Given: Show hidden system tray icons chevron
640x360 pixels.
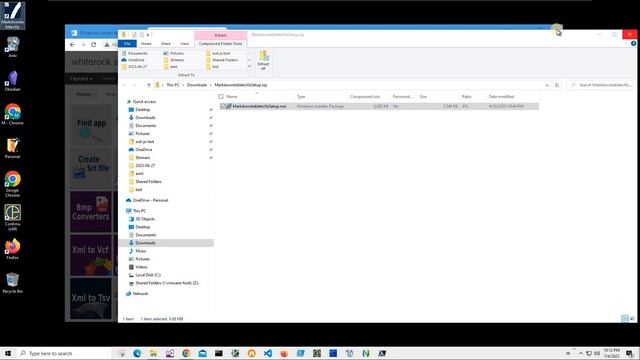Looking at the screenshot, I should (x=581, y=353).
